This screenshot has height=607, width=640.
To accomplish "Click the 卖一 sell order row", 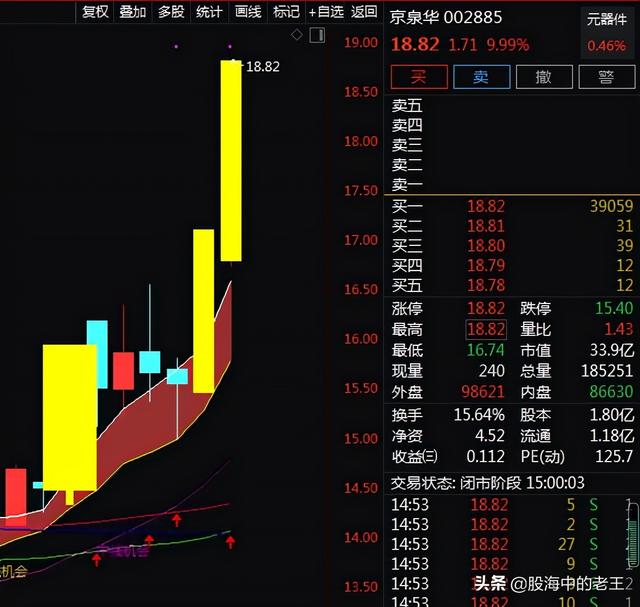I will pyautogui.click(x=512, y=185).
